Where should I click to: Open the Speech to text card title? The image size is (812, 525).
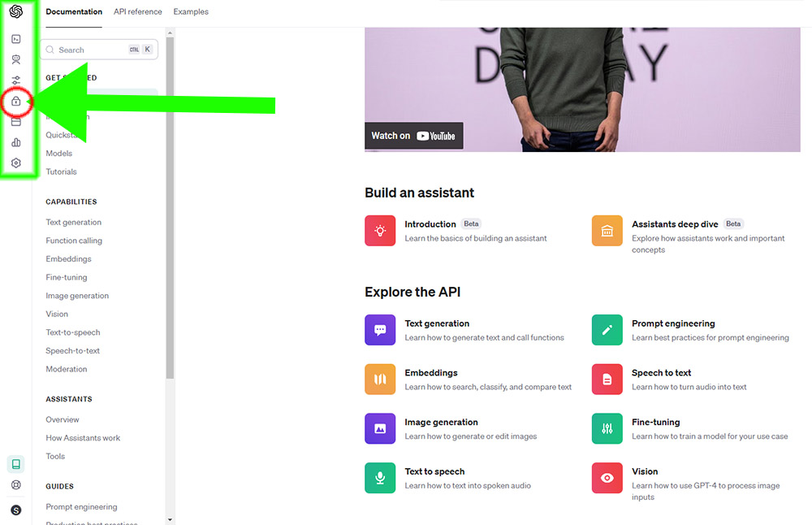661,373
